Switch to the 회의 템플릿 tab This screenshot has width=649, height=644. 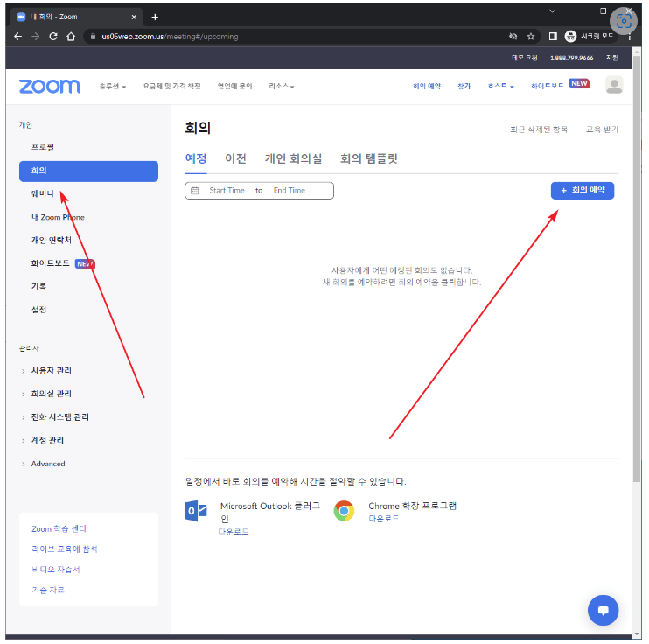[x=368, y=158]
